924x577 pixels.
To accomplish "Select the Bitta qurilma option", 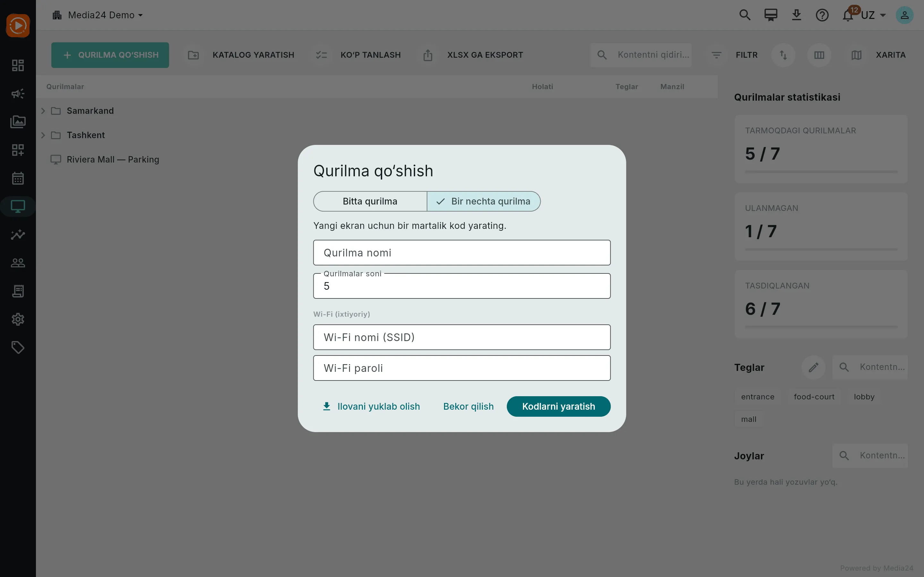I will tap(370, 201).
